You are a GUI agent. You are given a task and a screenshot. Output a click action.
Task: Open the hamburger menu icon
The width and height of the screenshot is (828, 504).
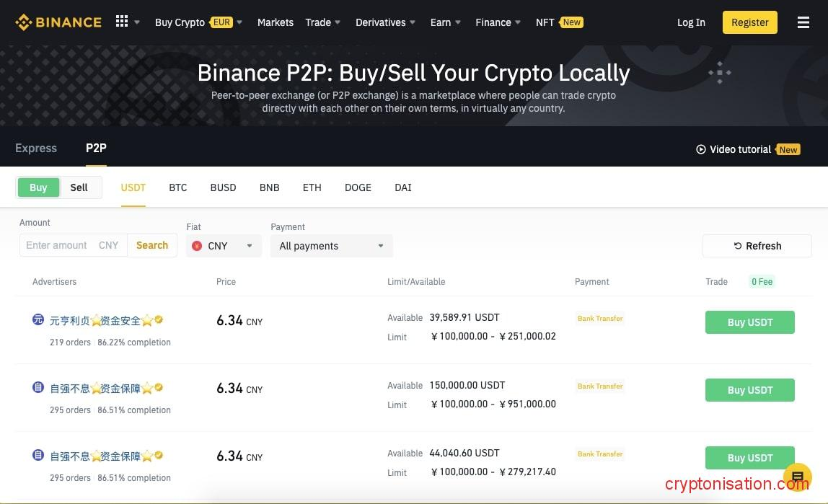tap(803, 22)
